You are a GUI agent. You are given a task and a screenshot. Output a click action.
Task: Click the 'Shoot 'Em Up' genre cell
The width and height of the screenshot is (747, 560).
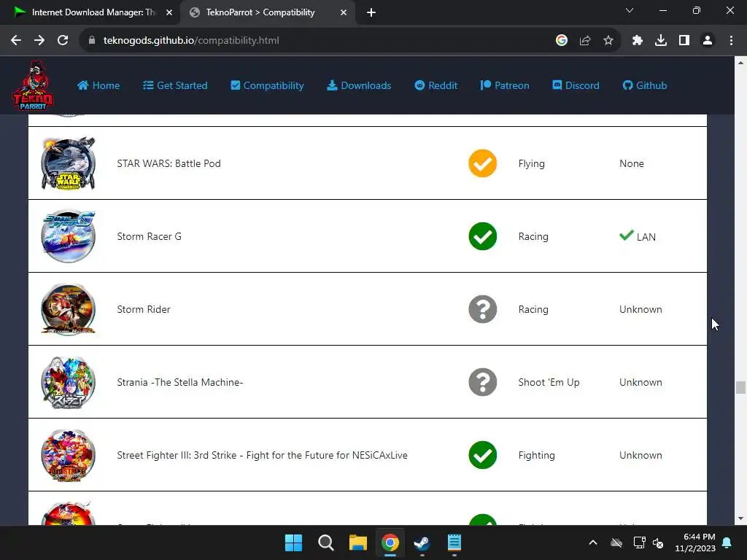point(549,382)
